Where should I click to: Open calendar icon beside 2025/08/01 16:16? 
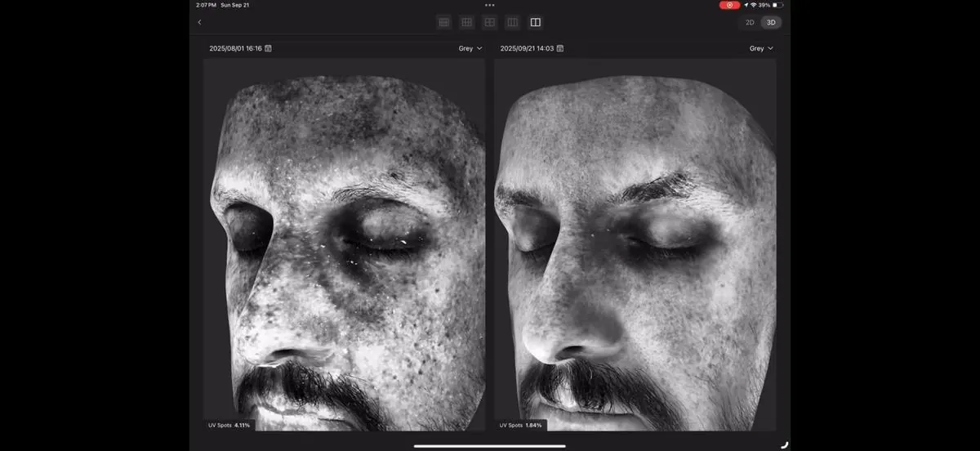268,48
